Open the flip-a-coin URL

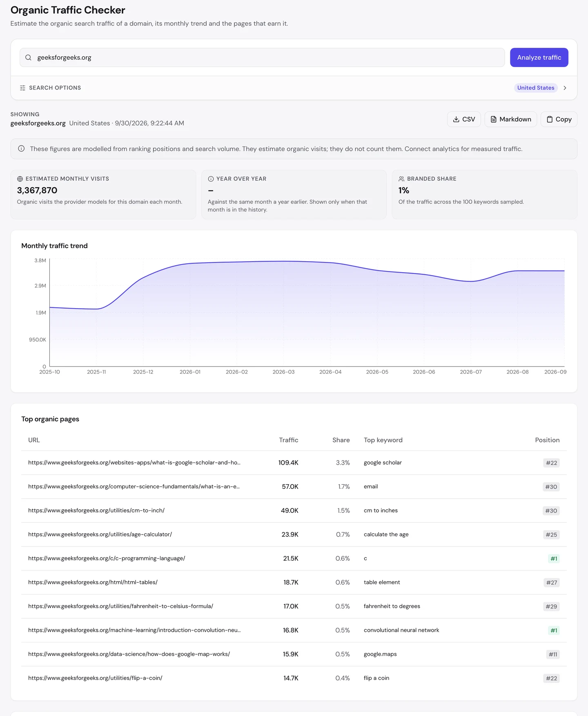pos(95,678)
